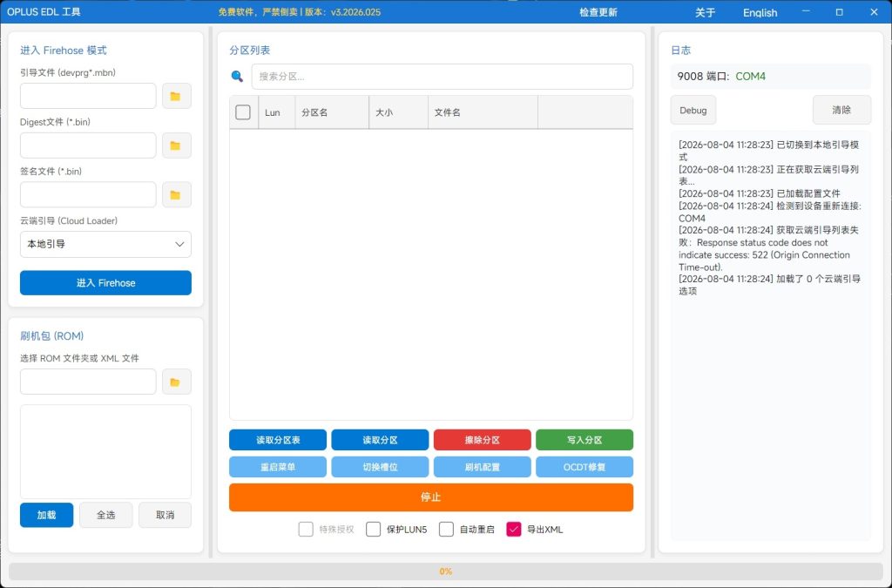The image size is (892, 588).
Task: Open 关于 in the title bar
Action: [x=705, y=12]
